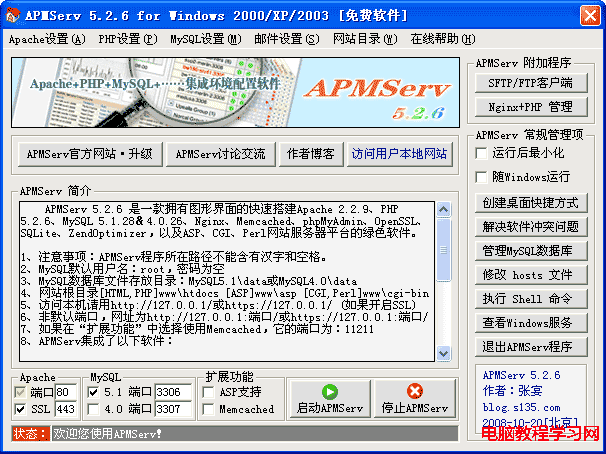The height and width of the screenshot is (454, 606).
Task: Click the scroll down arrow of 简介 textbox
Action: 443,353
